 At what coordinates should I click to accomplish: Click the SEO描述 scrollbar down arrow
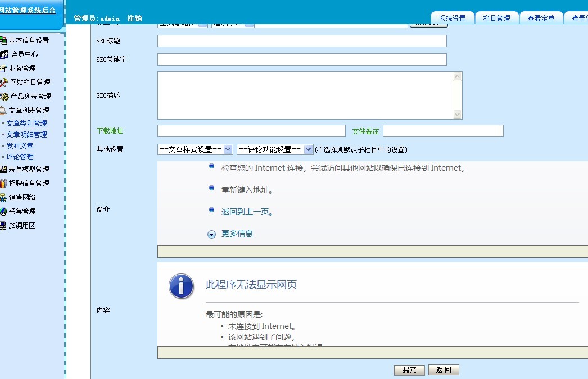(x=458, y=114)
